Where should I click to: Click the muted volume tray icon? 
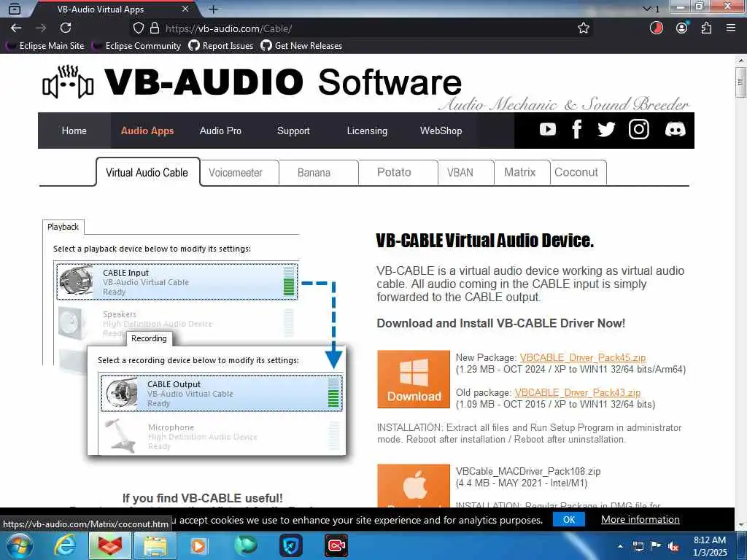tap(673, 547)
